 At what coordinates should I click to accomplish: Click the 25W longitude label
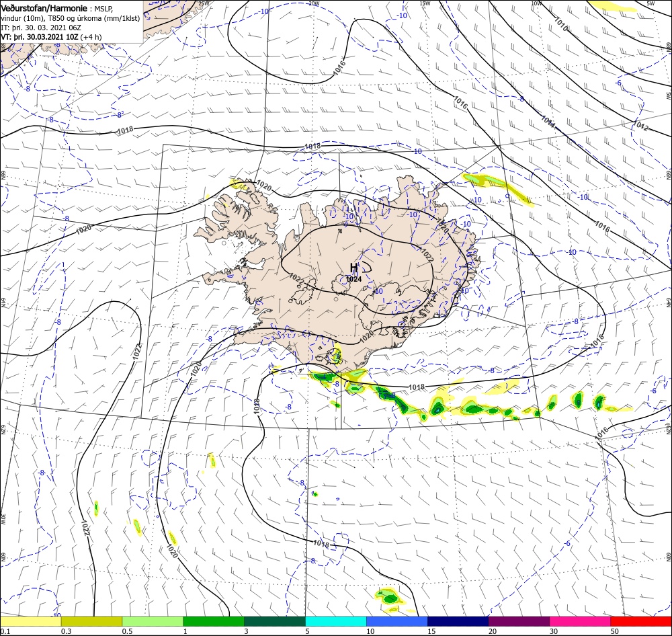(x=204, y=3)
